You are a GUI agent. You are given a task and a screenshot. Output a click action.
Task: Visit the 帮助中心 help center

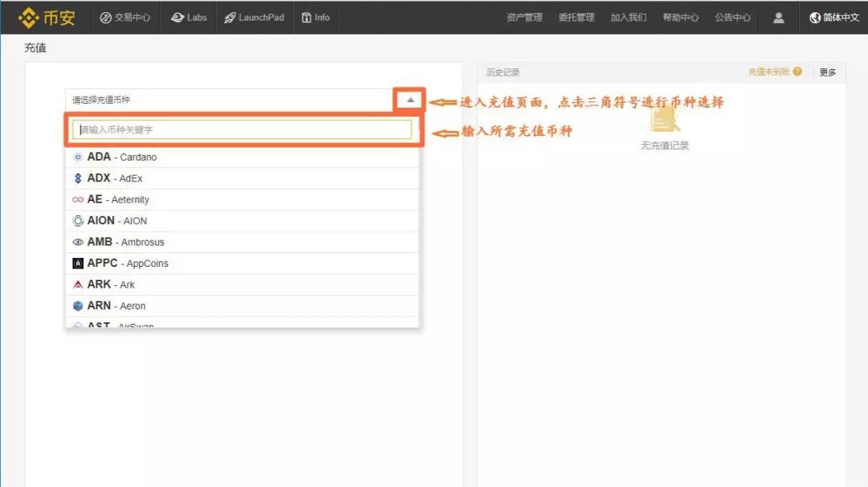681,18
